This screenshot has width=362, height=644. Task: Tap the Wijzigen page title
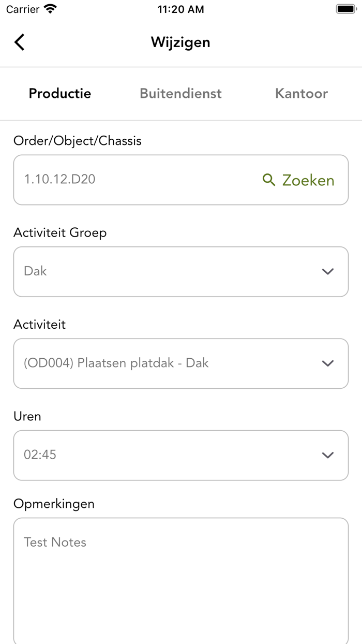[x=180, y=42]
